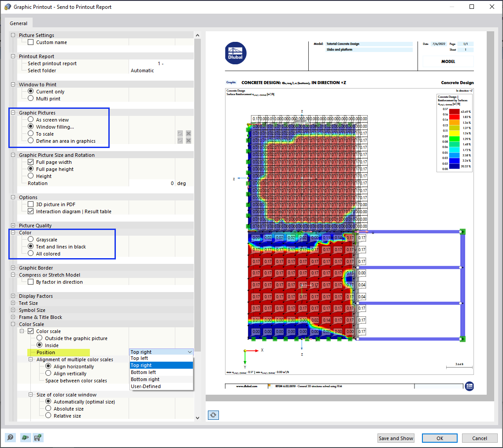Click the Rotation value field showing 0

[152, 183]
